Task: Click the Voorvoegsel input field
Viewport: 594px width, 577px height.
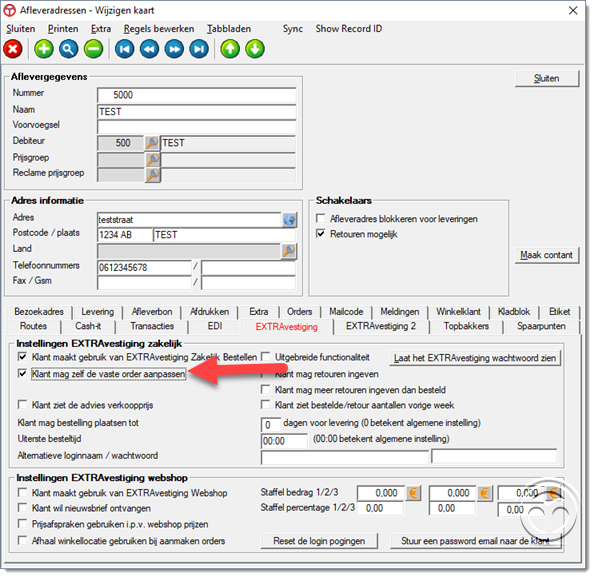Action: pos(197,127)
